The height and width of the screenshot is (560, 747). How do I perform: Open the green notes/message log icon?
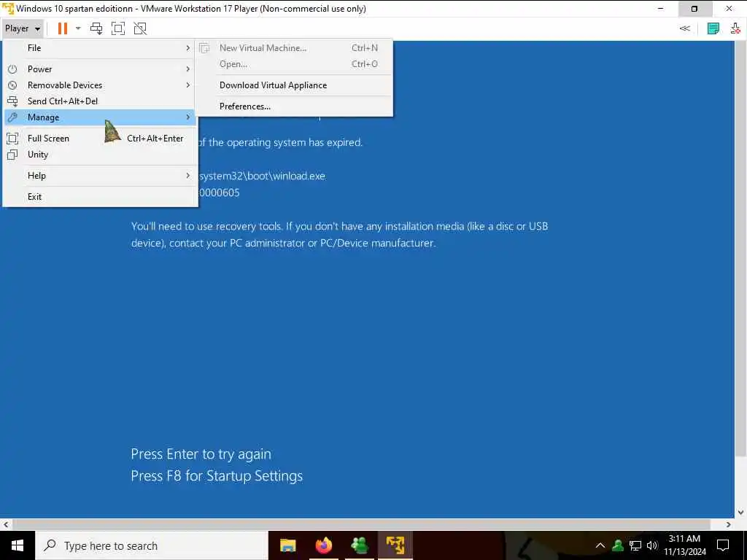tap(713, 28)
